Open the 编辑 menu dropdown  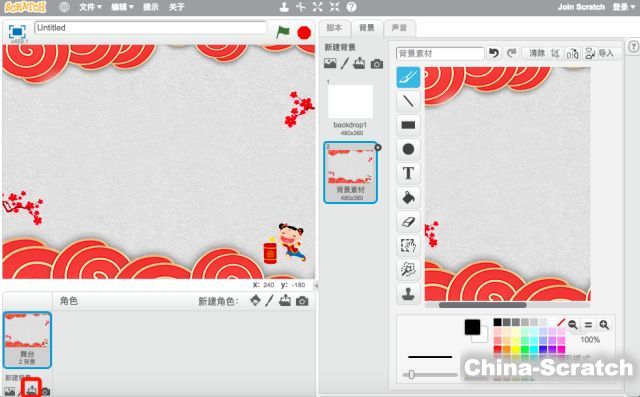pos(122,7)
